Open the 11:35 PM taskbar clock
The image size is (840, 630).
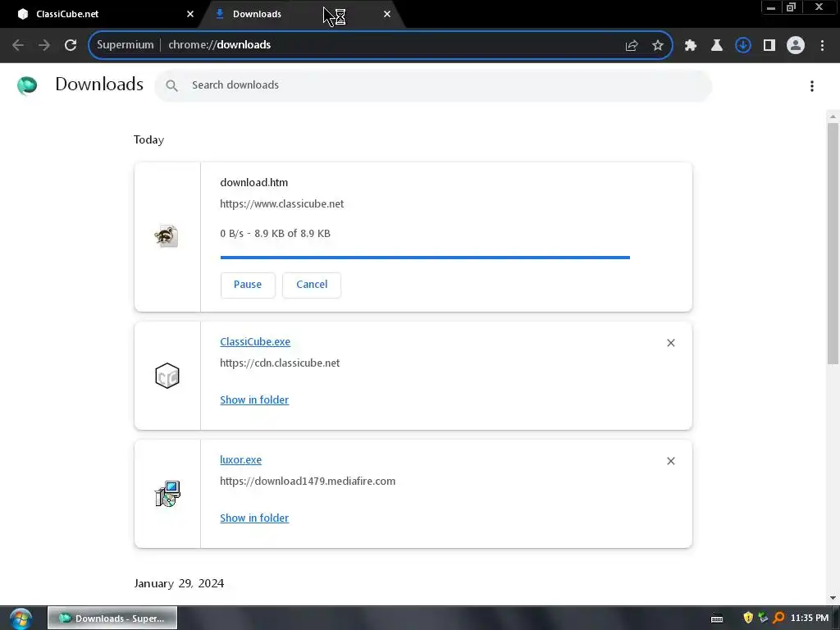(x=810, y=619)
